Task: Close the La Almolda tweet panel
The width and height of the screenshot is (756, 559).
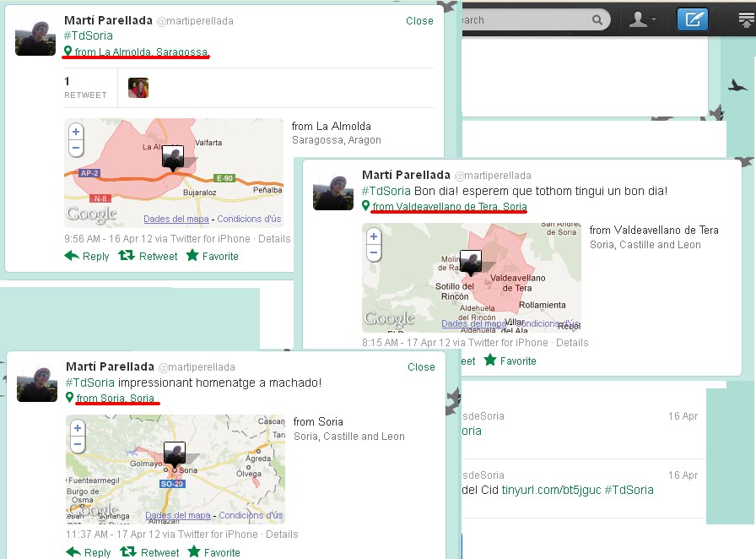Action: pyautogui.click(x=419, y=21)
